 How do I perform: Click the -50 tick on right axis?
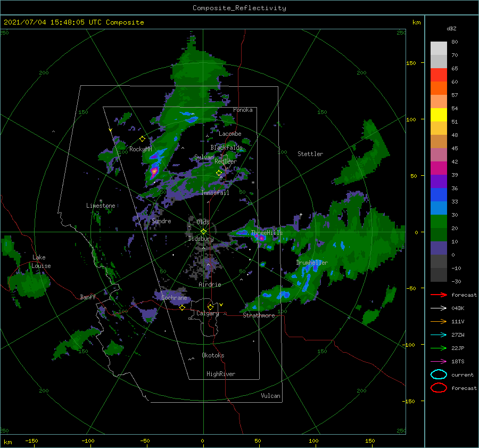coord(411,288)
